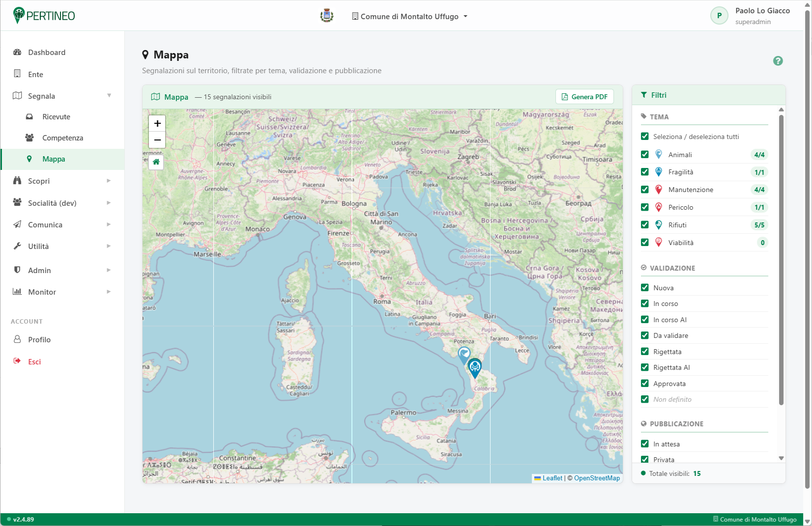The height and width of the screenshot is (526, 812).
Task: Zoom out the map with minus
Action: click(x=157, y=140)
